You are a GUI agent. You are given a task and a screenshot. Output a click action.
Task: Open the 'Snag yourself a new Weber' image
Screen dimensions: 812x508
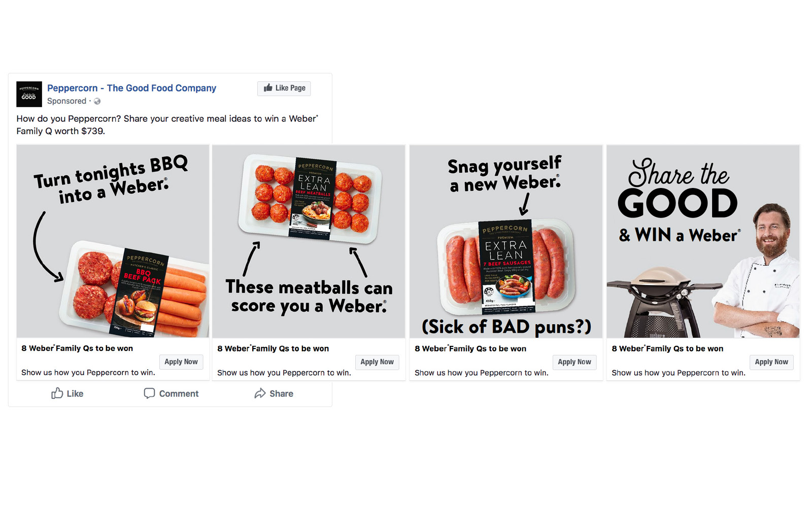point(506,241)
